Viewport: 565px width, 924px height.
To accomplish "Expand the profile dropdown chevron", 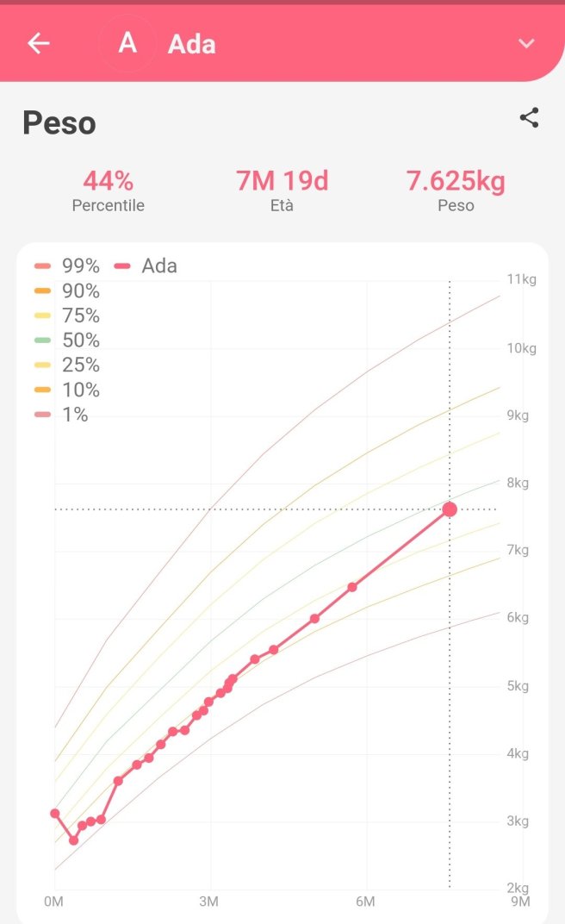I will point(526,44).
